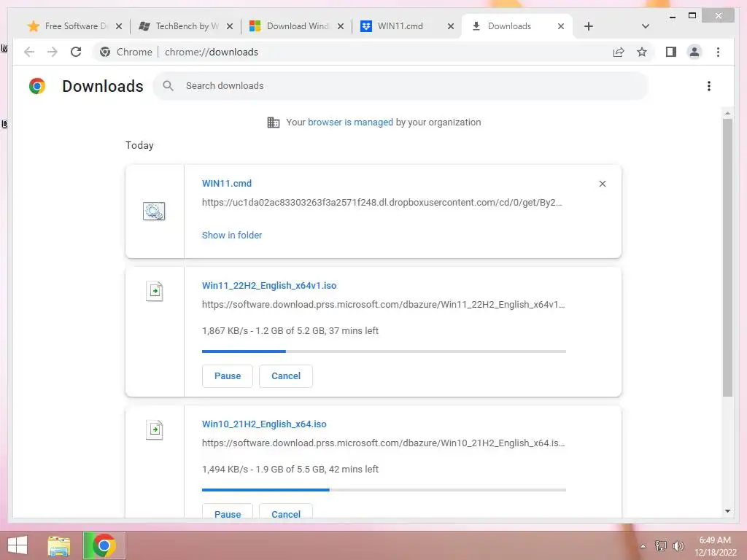Click the managed organization building icon

273,122
